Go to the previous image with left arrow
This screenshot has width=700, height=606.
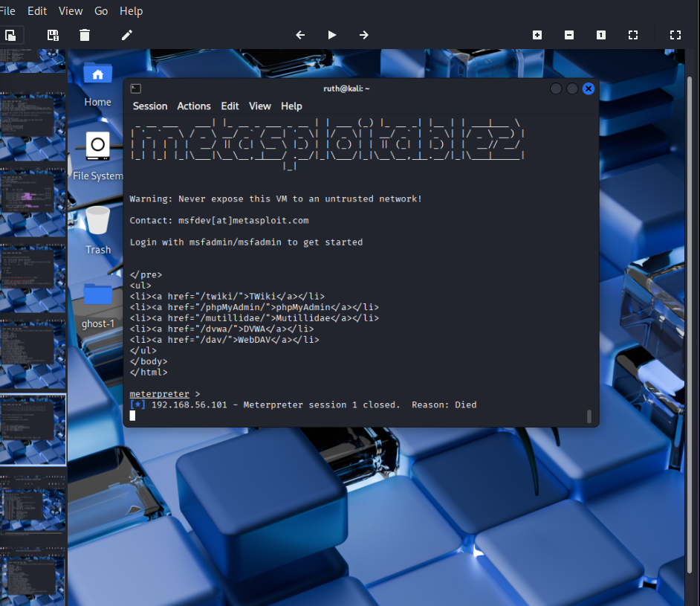(x=300, y=35)
